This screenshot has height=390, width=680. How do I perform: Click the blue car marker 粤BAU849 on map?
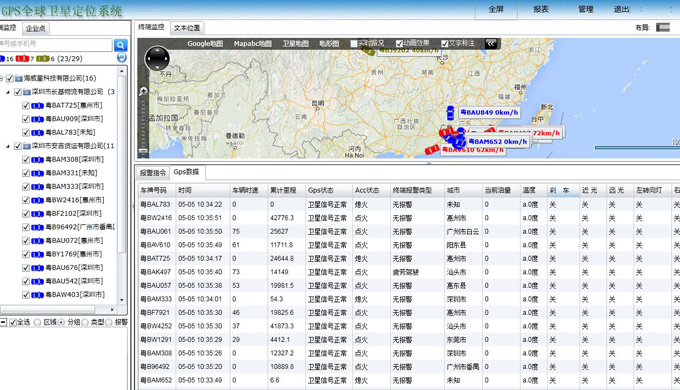(451, 113)
